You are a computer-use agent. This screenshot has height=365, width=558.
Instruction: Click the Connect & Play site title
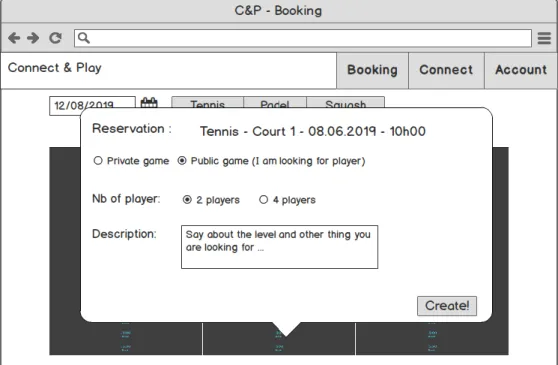55,68
